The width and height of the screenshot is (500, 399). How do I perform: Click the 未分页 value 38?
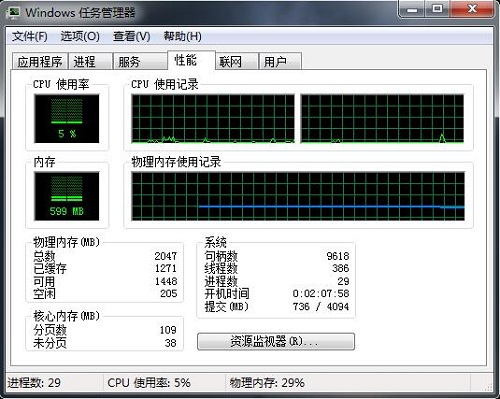[x=171, y=343]
